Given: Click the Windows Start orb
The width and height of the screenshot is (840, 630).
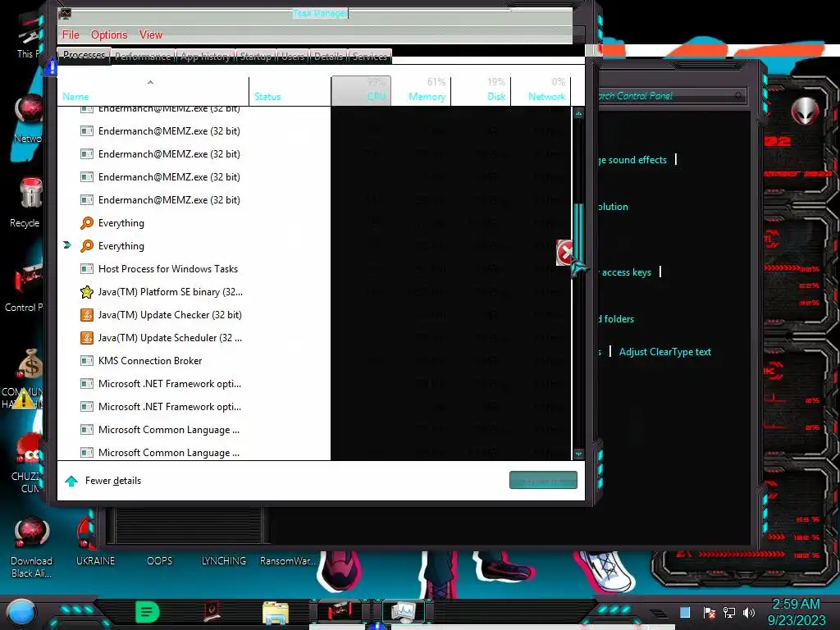Looking at the screenshot, I should [x=21, y=612].
